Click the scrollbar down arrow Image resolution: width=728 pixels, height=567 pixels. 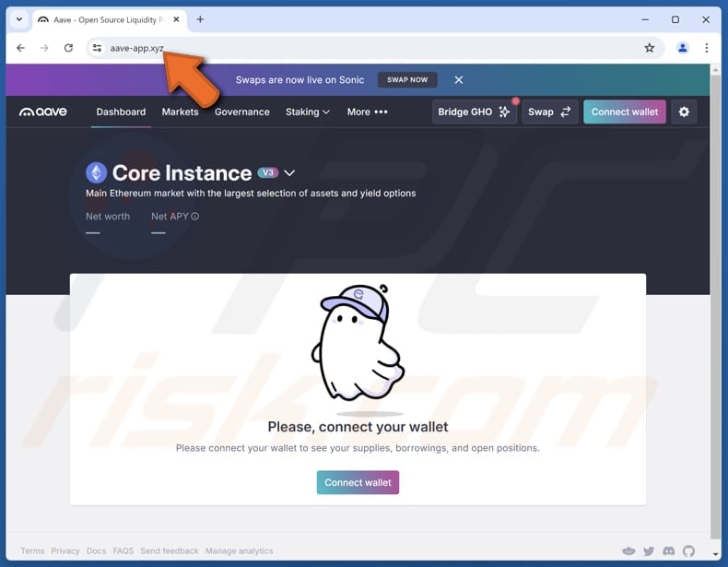(715, 554)
